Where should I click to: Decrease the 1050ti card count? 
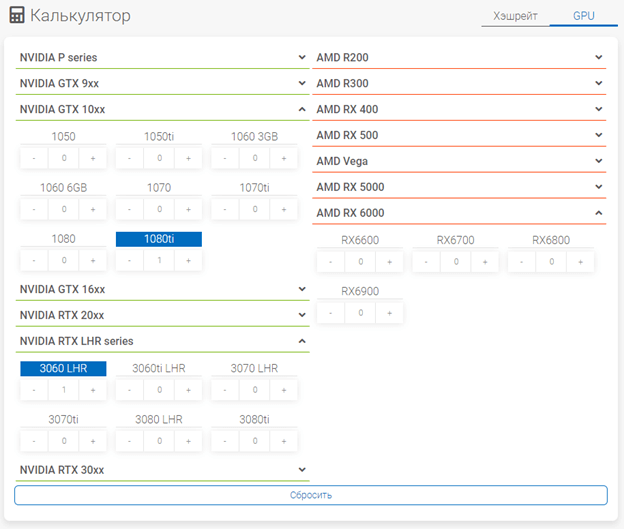(129, 158)
